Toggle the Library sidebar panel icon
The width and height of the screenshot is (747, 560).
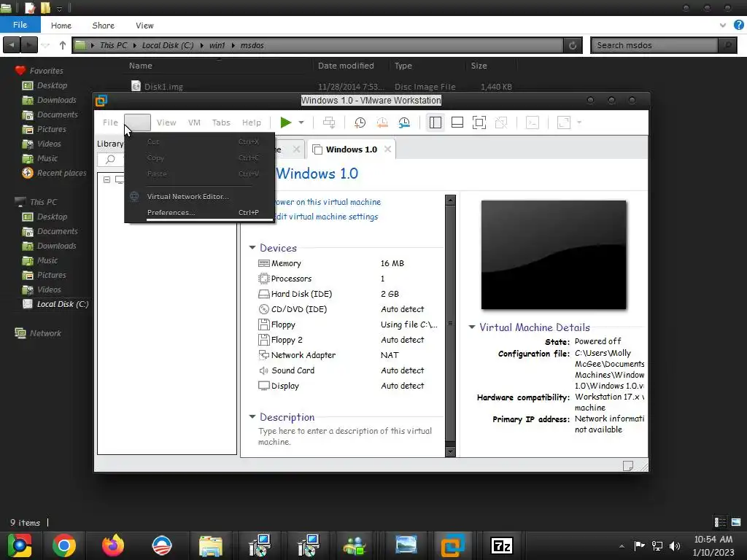pyautogui.click(x=436, y=122)
